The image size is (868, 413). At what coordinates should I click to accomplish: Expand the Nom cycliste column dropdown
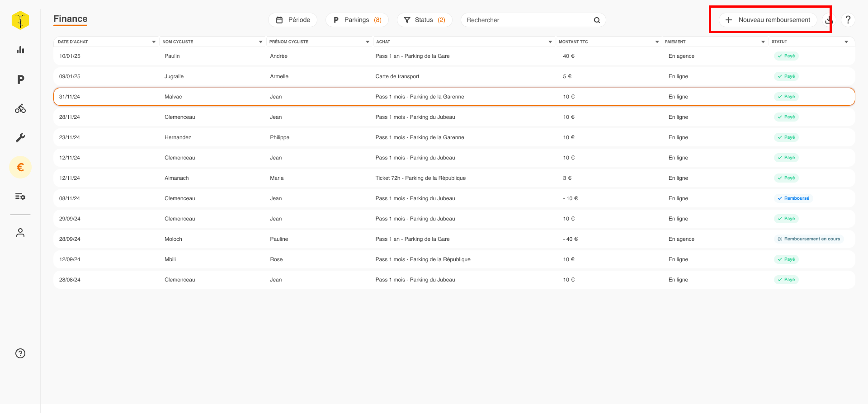click(x=260, y=42)
